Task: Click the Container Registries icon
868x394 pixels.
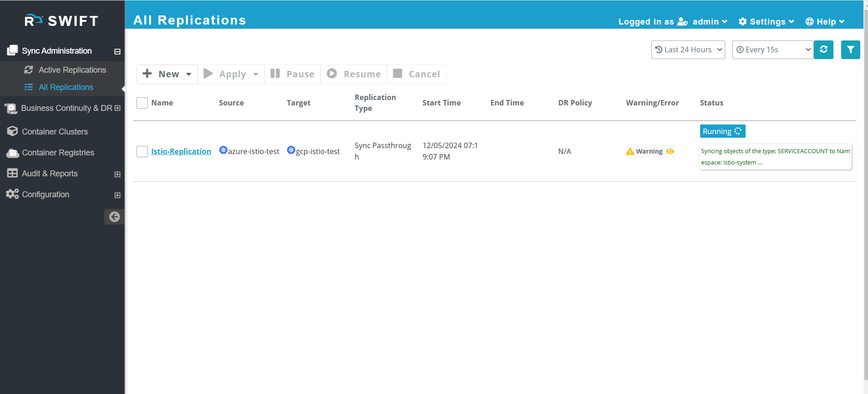Action: (12, 153)
